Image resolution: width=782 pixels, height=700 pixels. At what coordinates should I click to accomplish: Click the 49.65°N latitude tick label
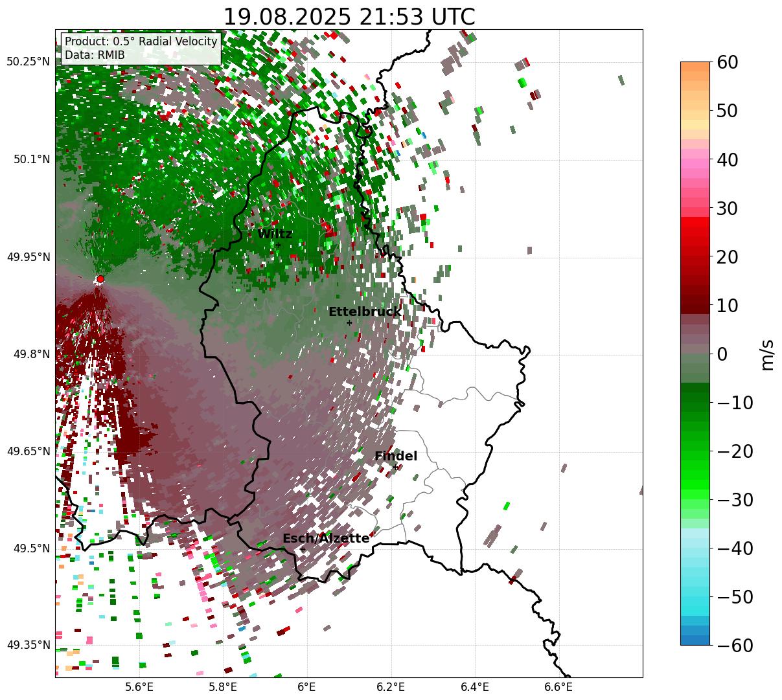(29, 451)
